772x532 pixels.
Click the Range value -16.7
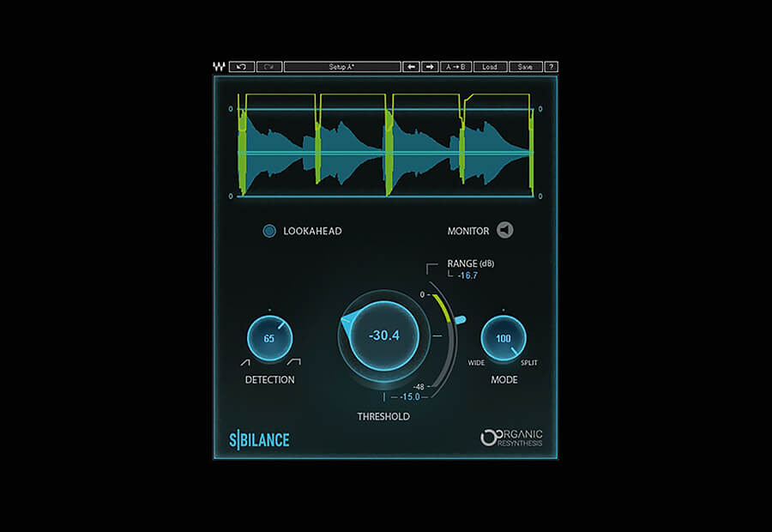tap(467, 275)
